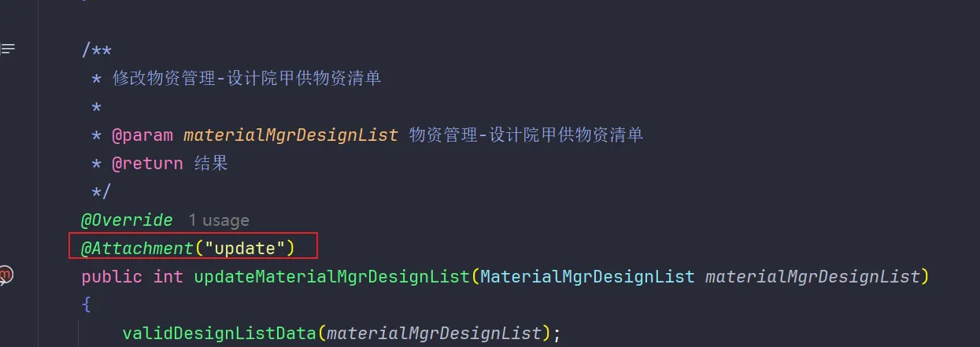
Task: Click the implemented method gutter icon
Action: [6, 275]
